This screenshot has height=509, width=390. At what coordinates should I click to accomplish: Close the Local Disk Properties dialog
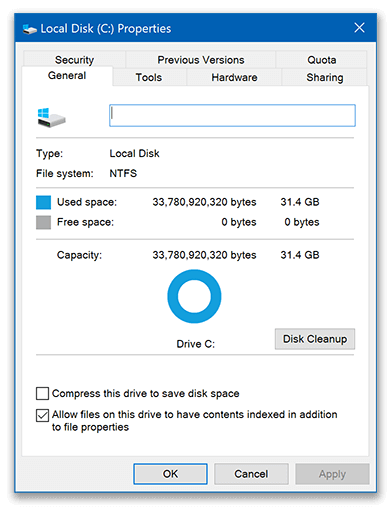click(359, 28)
